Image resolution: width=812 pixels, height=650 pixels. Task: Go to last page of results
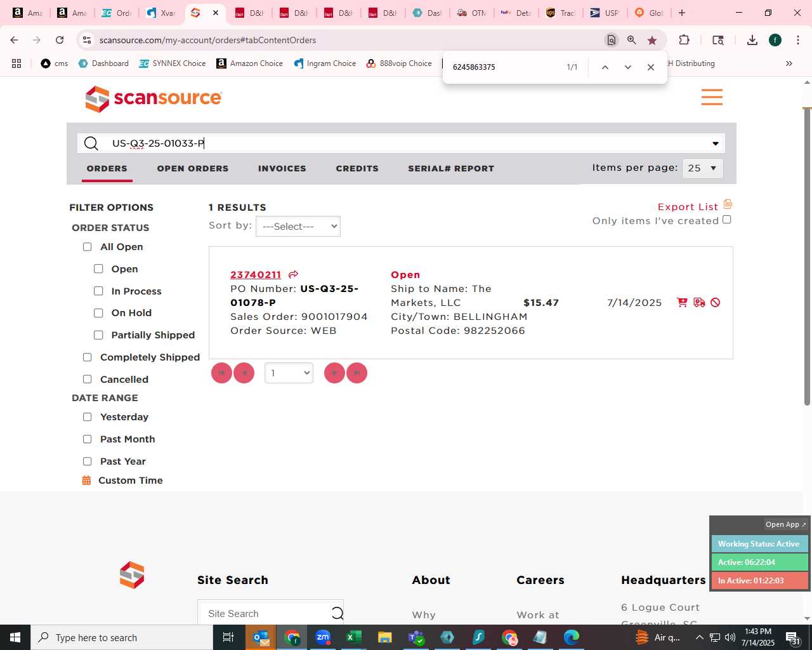(x=357, y=373)
